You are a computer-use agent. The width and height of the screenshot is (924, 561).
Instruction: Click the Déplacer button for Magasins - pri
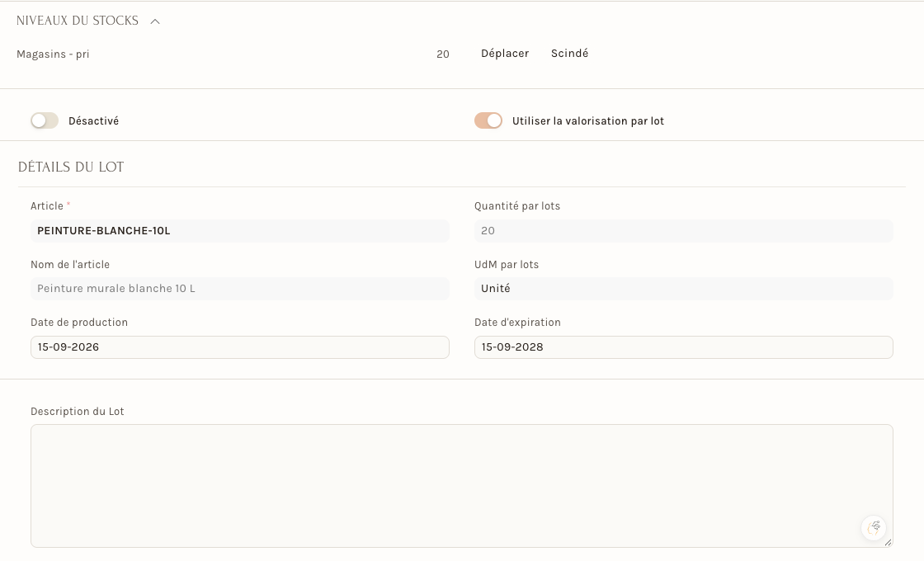pyautogui.click(x=505, y=53)
